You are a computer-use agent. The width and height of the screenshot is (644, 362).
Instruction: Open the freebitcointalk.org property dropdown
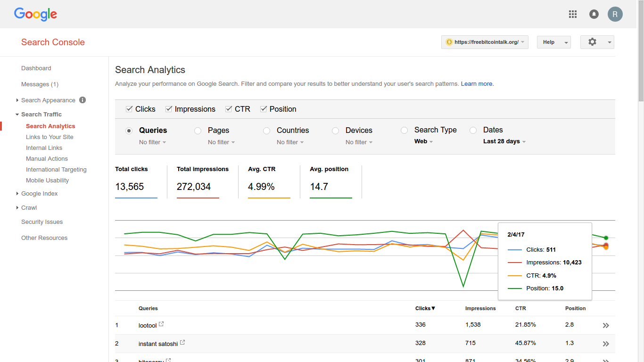click(x=485, y=42)
